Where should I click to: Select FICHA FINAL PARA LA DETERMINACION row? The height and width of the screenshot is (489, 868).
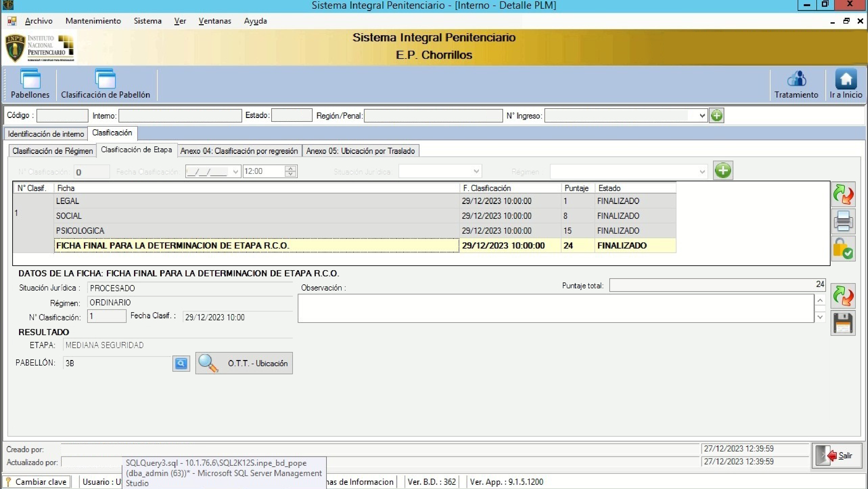pyautogui.click(x=365, y=246)
